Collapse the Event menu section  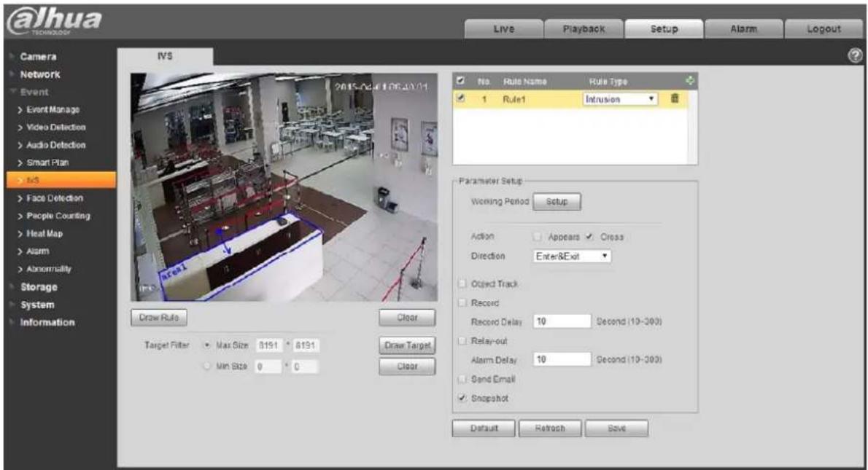point(34,92)
